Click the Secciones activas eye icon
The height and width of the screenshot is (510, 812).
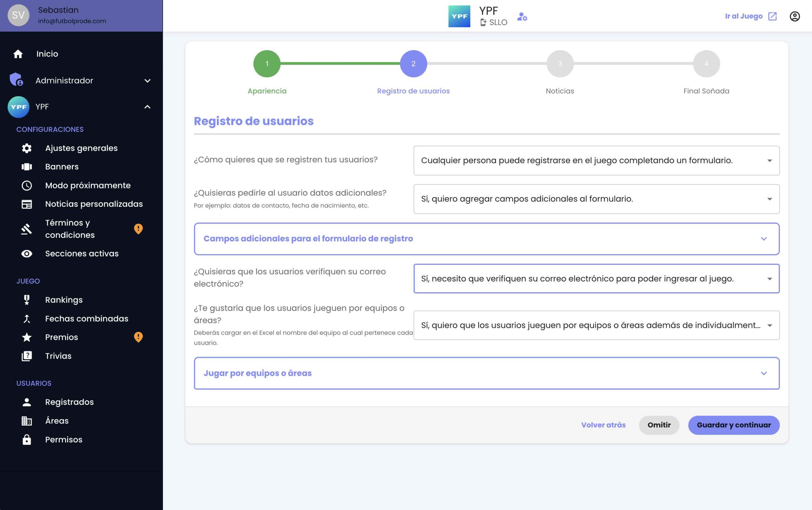coord(27,253)
